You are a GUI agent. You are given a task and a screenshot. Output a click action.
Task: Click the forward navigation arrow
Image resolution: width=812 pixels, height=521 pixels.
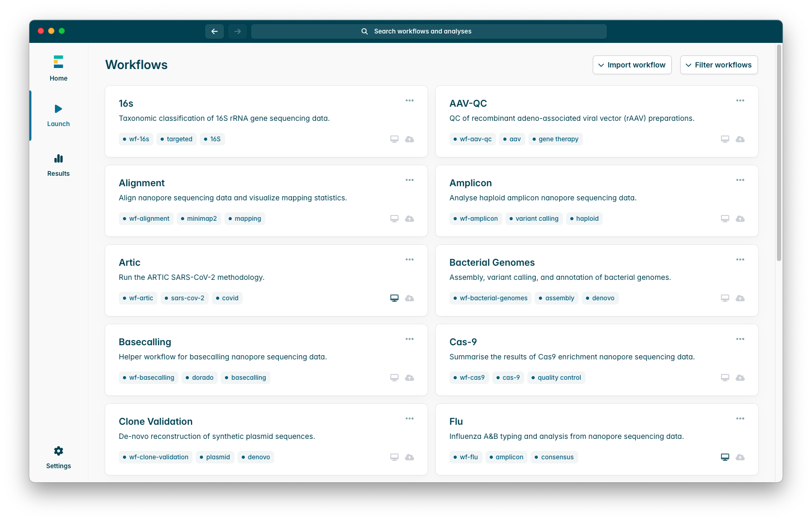coord(238,31)
